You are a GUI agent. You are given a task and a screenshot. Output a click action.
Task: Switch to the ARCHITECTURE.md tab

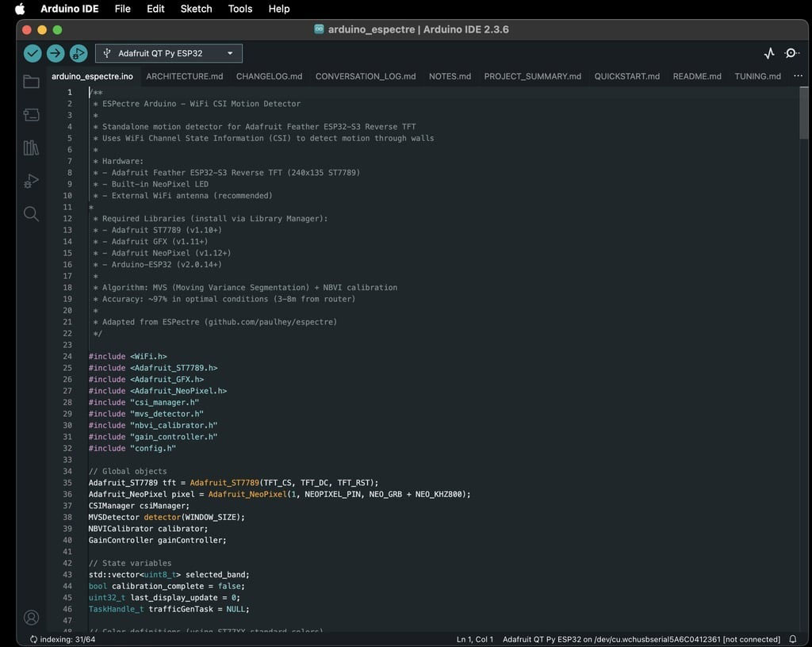tap(184, 76)
